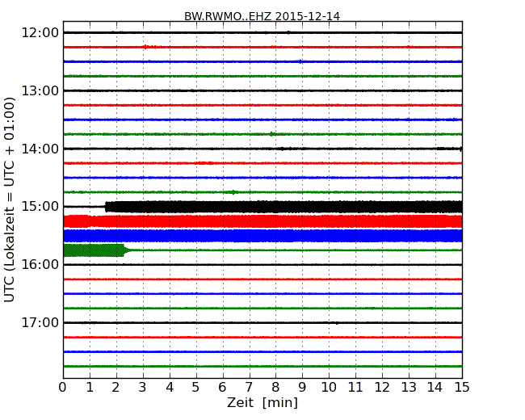Click the thick blue high-amplitude trace

[x=262, y=236]
